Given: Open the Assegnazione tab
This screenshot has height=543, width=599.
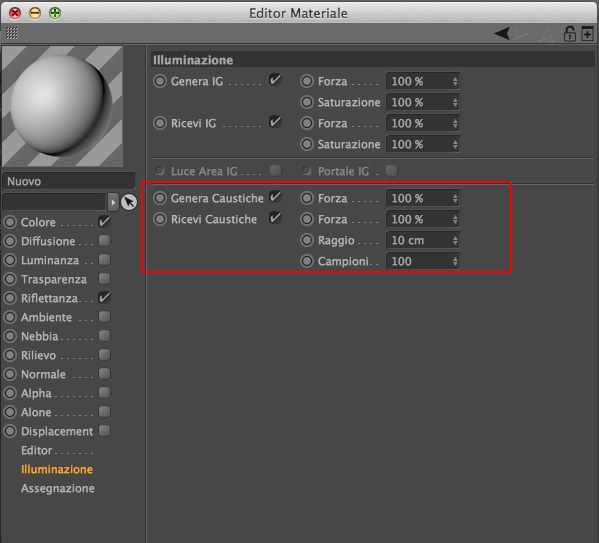Looking at the screenshot, I should coord(58,488).
